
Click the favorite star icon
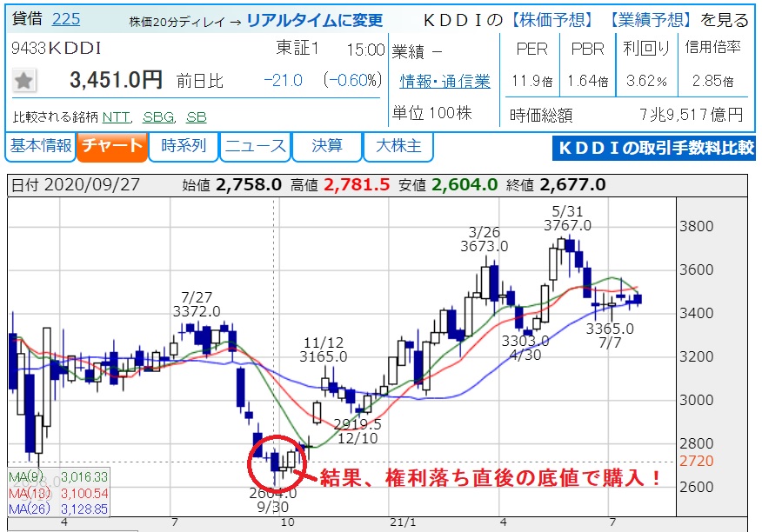tap(23, 81)
